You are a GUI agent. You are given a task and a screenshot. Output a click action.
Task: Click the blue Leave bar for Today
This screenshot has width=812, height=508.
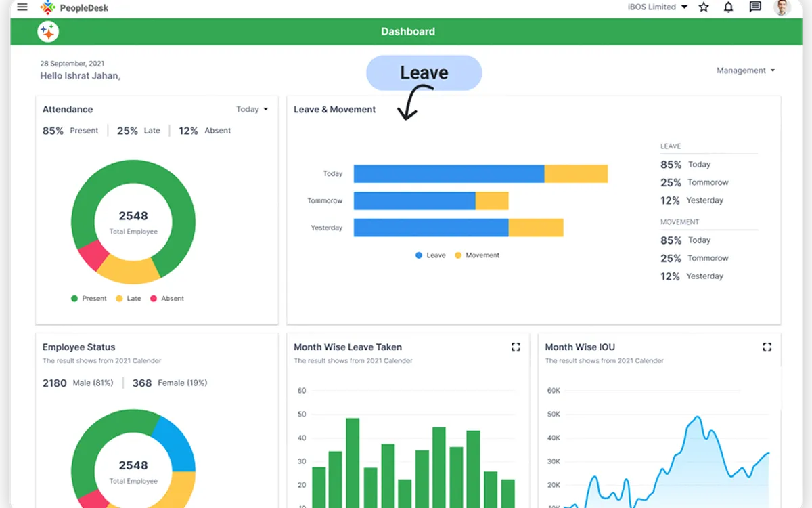(449, 174)
